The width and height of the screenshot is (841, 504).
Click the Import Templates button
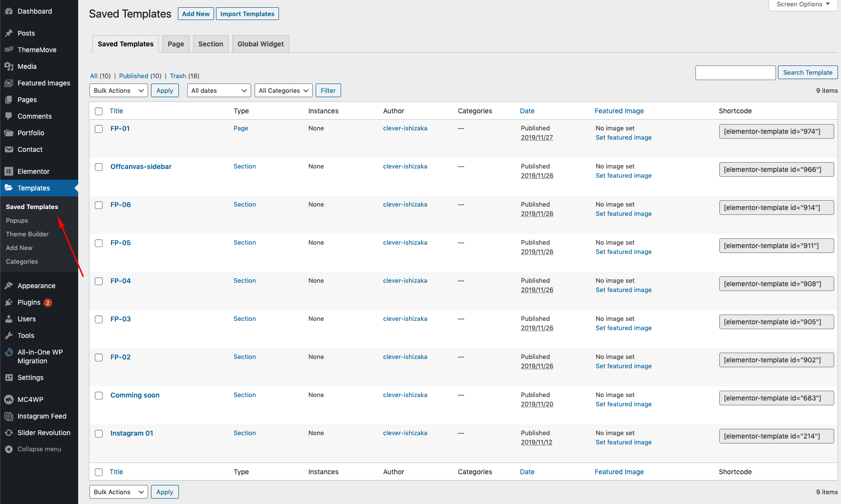pyautogui.click(x=247, y=14)
